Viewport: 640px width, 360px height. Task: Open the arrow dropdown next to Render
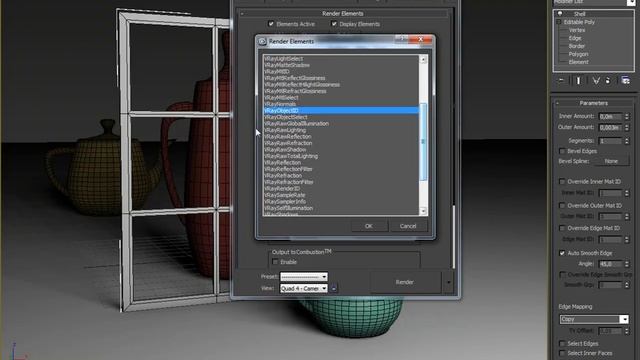[448, 282]
